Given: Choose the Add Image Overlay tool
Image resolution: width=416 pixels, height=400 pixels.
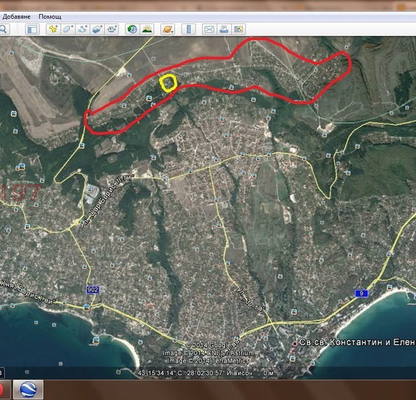Looking at the screenshot, I should (x=98, y=29).
